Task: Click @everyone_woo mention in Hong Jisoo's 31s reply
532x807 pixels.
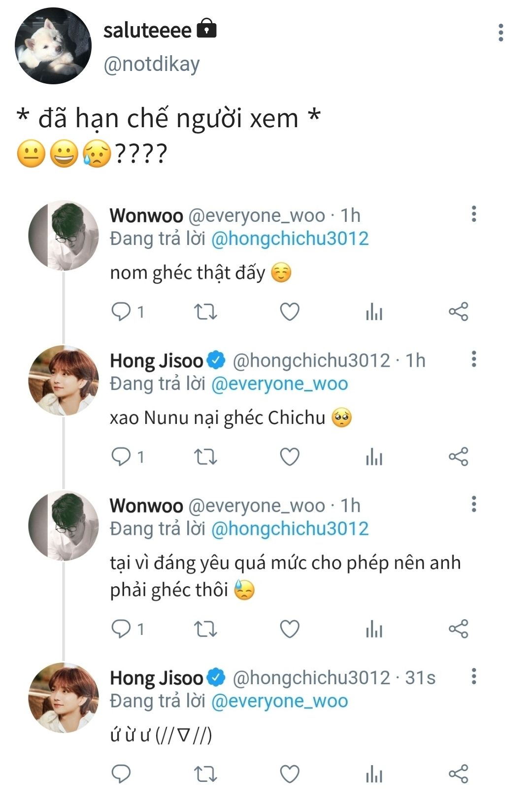Action: (279, 701)
